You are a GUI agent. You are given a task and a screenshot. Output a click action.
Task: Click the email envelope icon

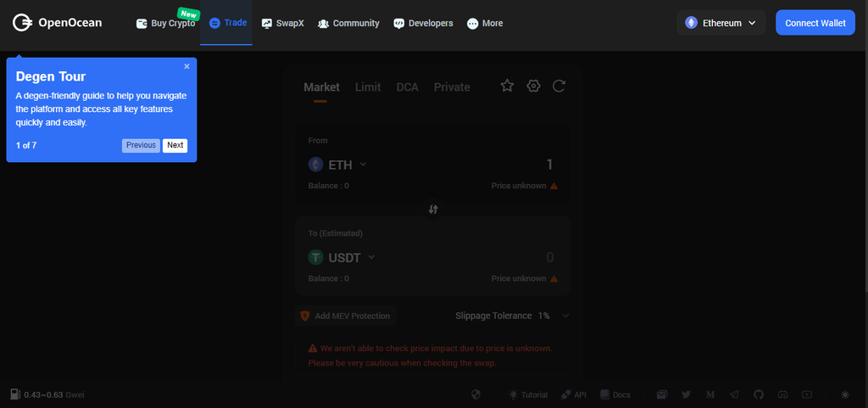(662, 394)
